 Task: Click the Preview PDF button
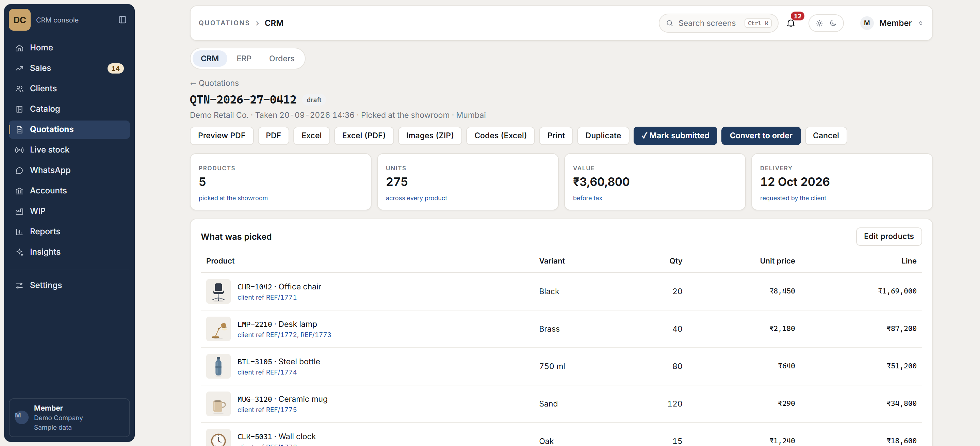point(222,136)
